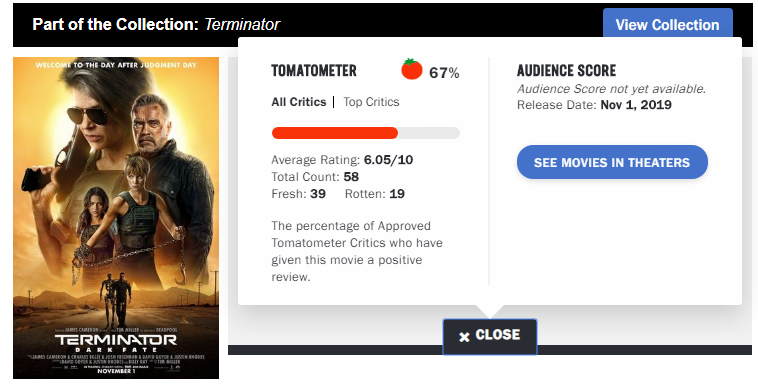Viewport: 758px width, 387px height.
Task: Open the Terminator Dark Fate poster
Action: click(116, 218)
